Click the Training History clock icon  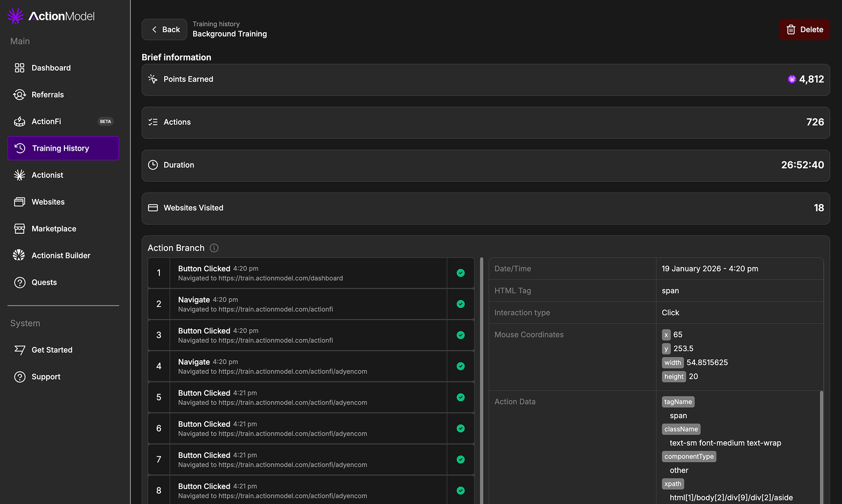(x=20, y=148)
